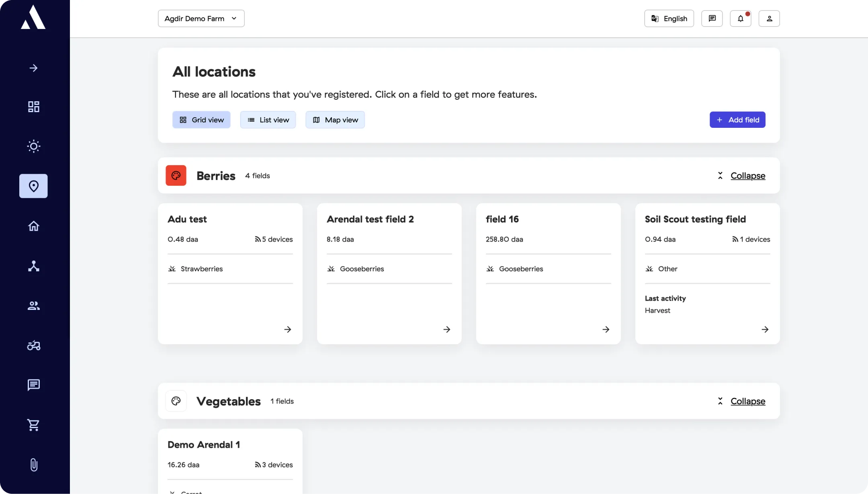Click the home icon in sidebar
Image resolution: width=868 pixels, height=494 pixels.
(33, 226)
